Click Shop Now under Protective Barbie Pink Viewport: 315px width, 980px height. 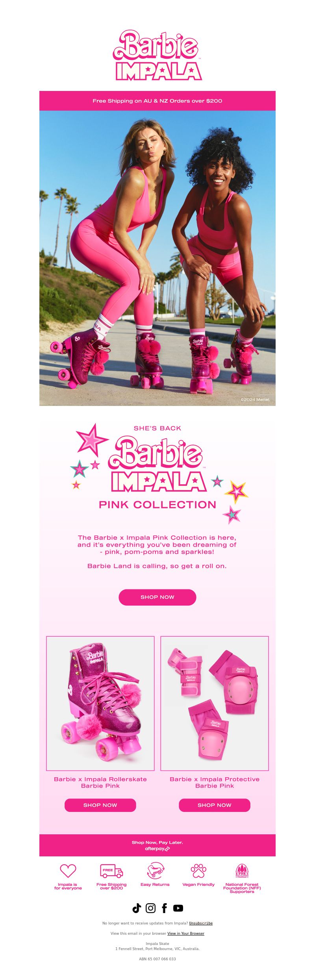tap(215, 805)
